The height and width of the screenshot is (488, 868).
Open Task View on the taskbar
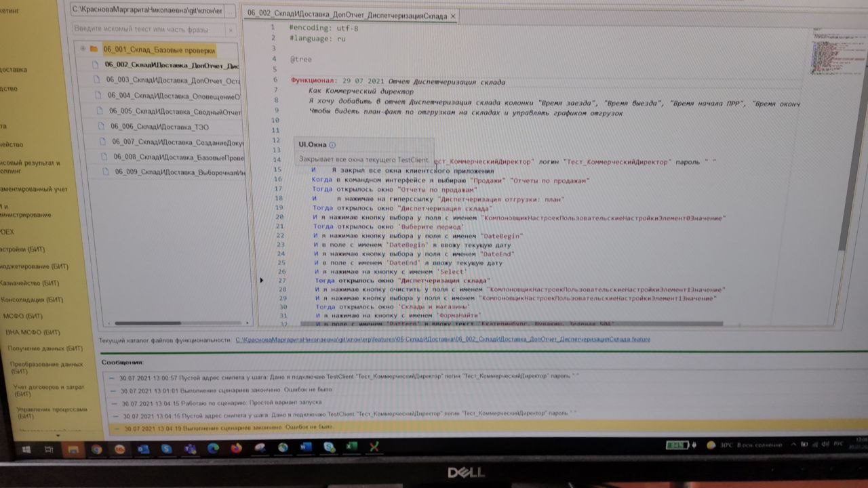click(x=49, y=449)
